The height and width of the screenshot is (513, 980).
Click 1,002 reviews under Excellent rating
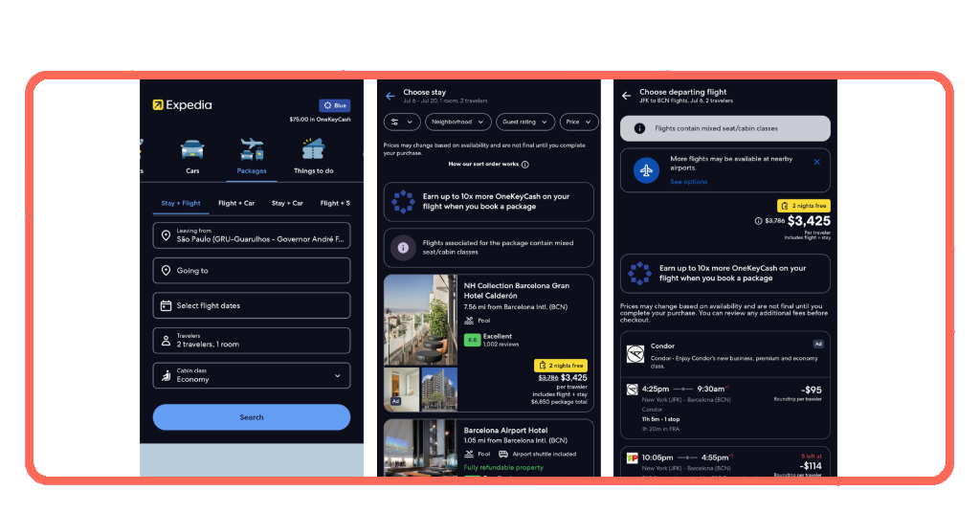click(x=501, y=345)
